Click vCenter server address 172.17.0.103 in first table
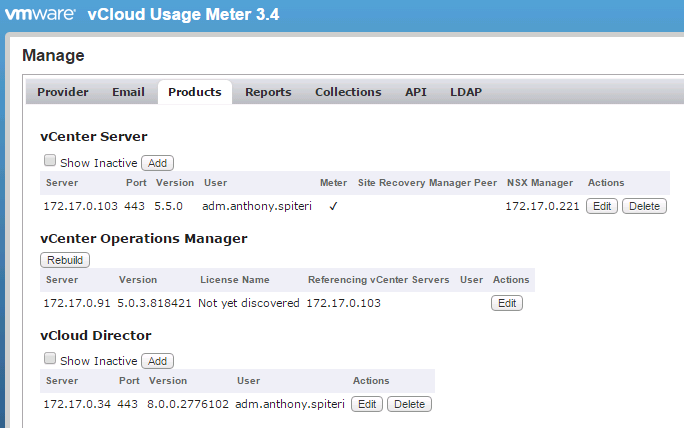This screenshot has height=428, width=684. pos(80,206)
